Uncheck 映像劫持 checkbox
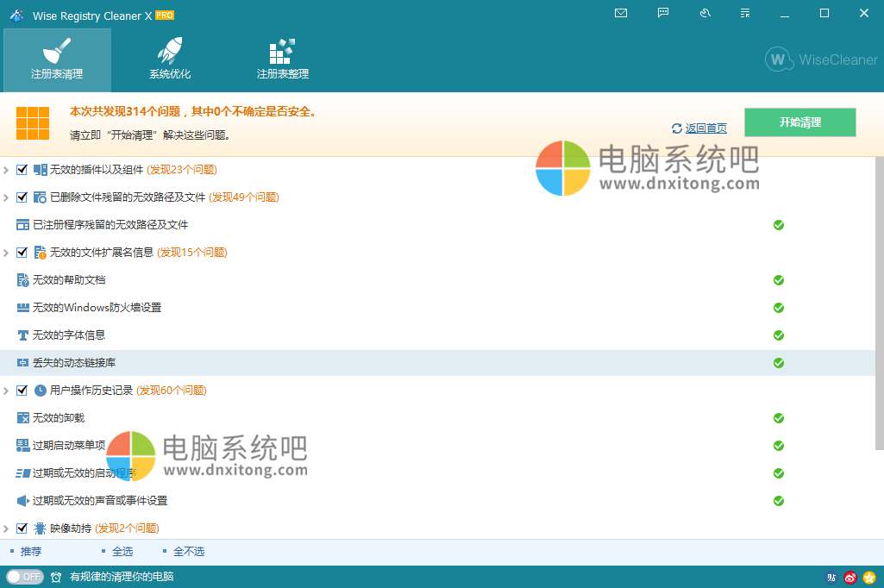Screen dimensions: 884x588 22,529
